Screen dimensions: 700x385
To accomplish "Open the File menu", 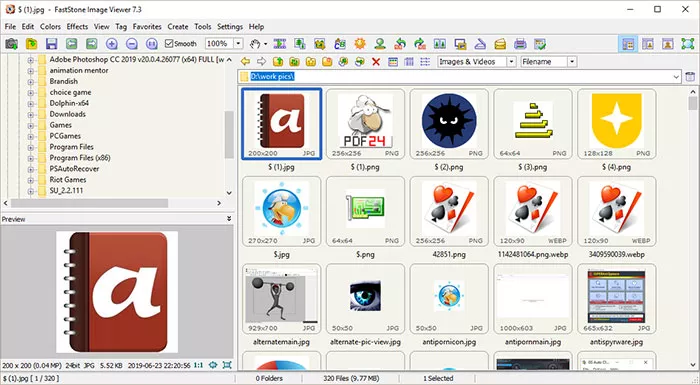I will [10, 26].
